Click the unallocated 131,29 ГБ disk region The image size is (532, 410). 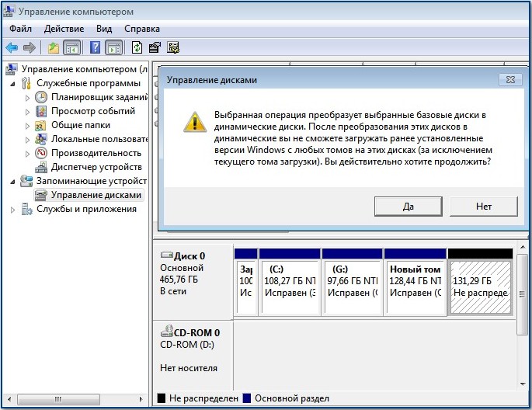pos(480,287)
